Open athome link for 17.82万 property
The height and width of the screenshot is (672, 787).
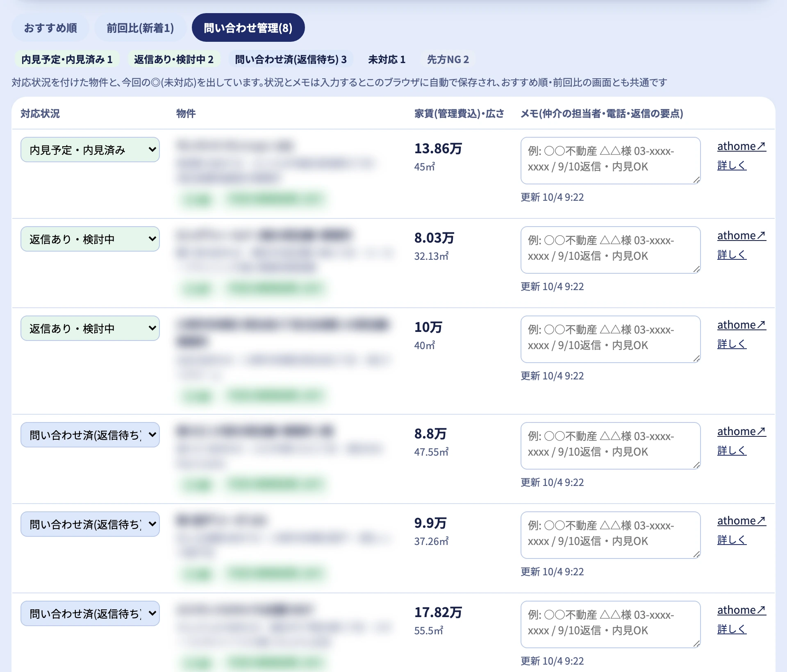[x=742, y=610]
